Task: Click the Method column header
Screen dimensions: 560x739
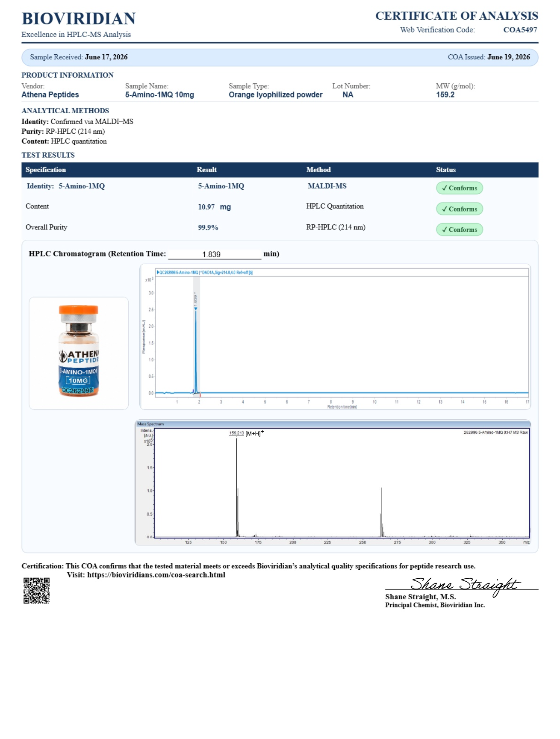Action: coord(318,170)
